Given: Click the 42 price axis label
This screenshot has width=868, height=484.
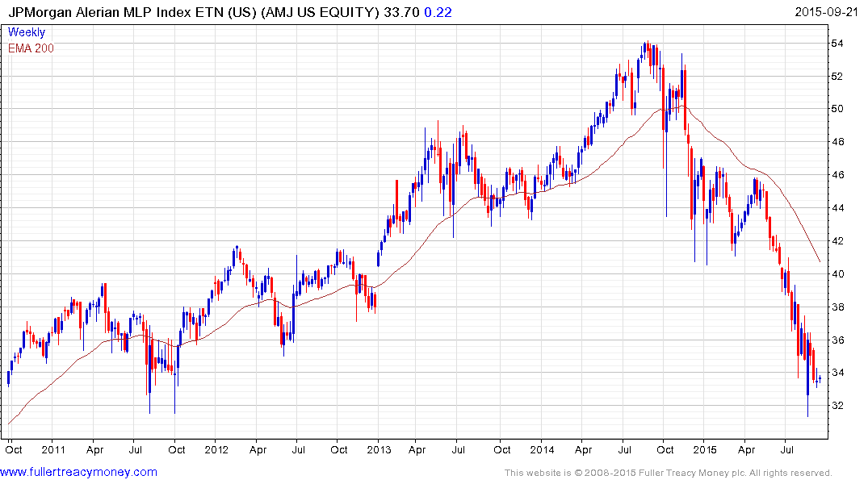Looking at the screenshot, I should (837, 240).
